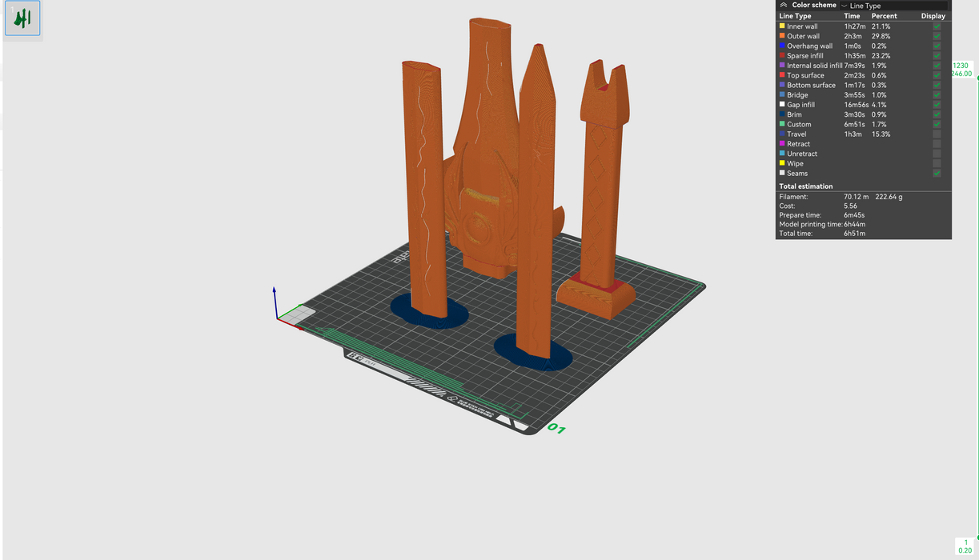The height and width of the screenshot is (560, 979).
Task: Open the Line Type color scheme dropdown
Action: point(893,6)
